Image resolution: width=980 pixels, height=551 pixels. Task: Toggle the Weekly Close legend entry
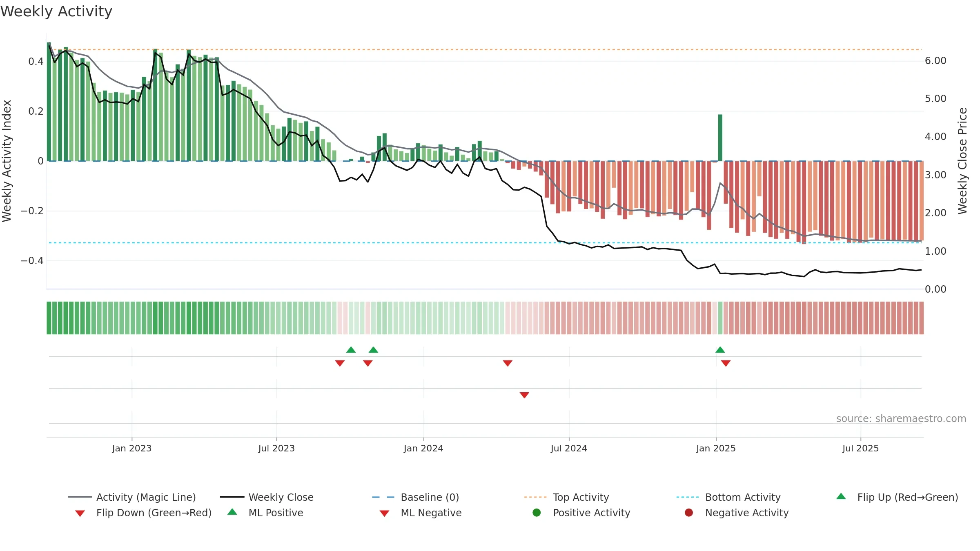pyautogui.click(x=267, y=497)
